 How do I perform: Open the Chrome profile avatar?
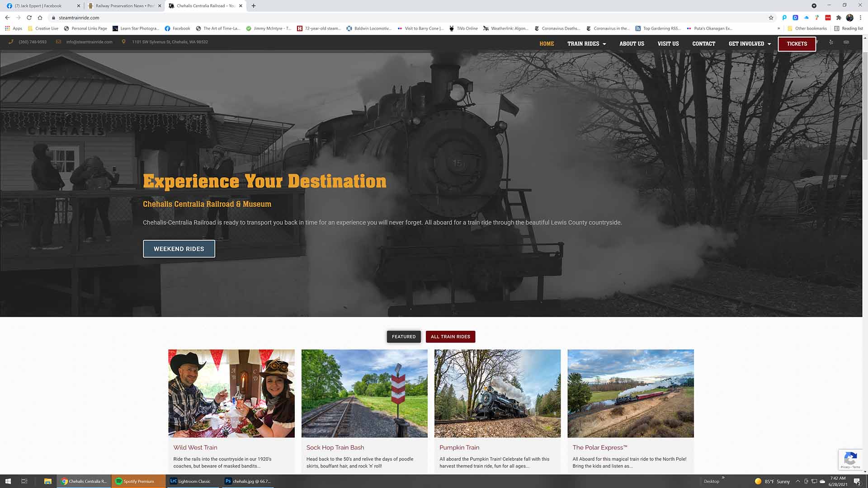849,18
